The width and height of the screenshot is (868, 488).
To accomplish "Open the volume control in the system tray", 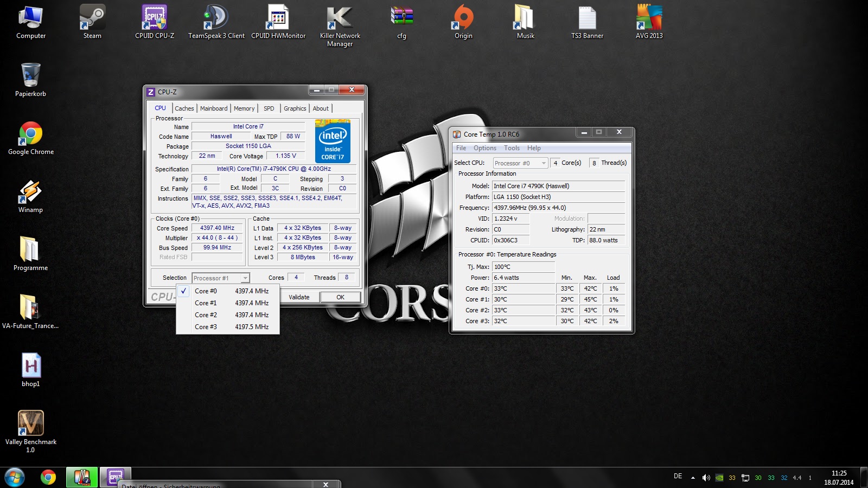I will 706,478.
